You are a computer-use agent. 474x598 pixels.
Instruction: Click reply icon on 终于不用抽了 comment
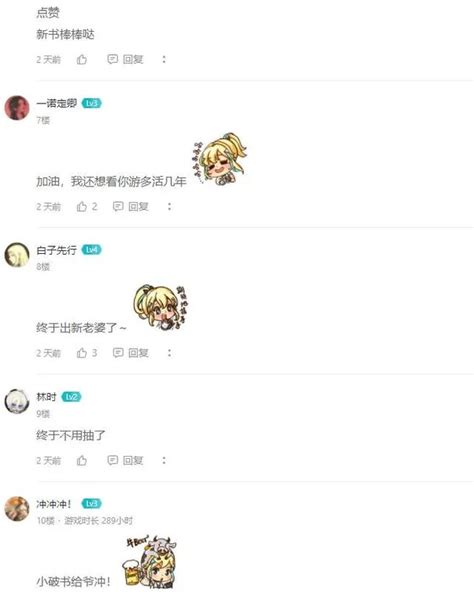112,460
